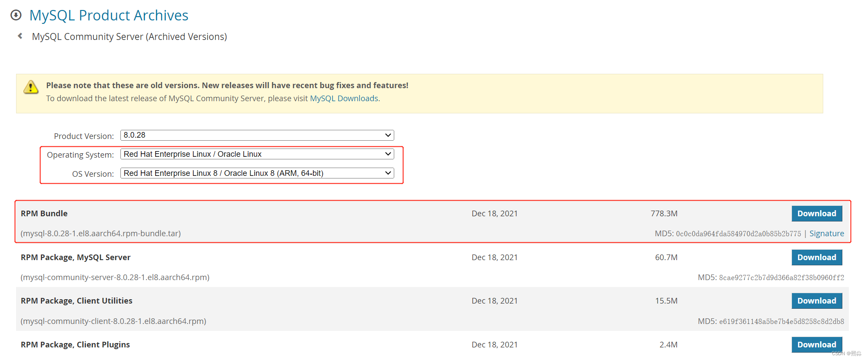Screen dimensions: 868x360
Task: Select RPM Package, Client Utilities title
Action: coord(76,301)
